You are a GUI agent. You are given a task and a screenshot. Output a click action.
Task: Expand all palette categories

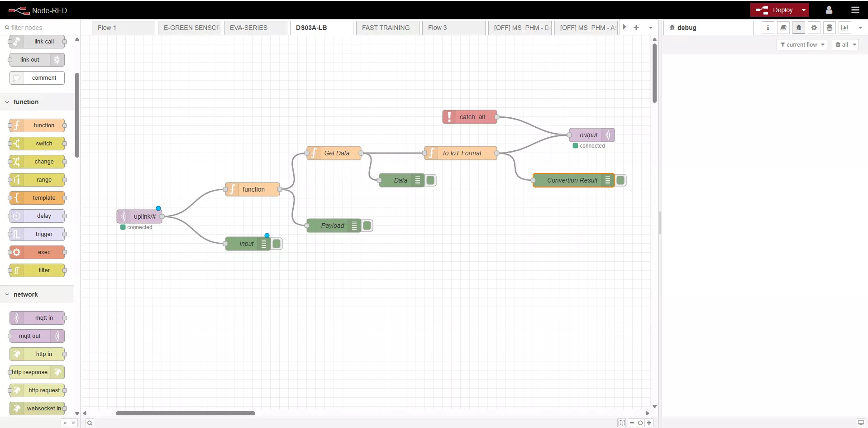pyautogui.click(x=73, y=423)
